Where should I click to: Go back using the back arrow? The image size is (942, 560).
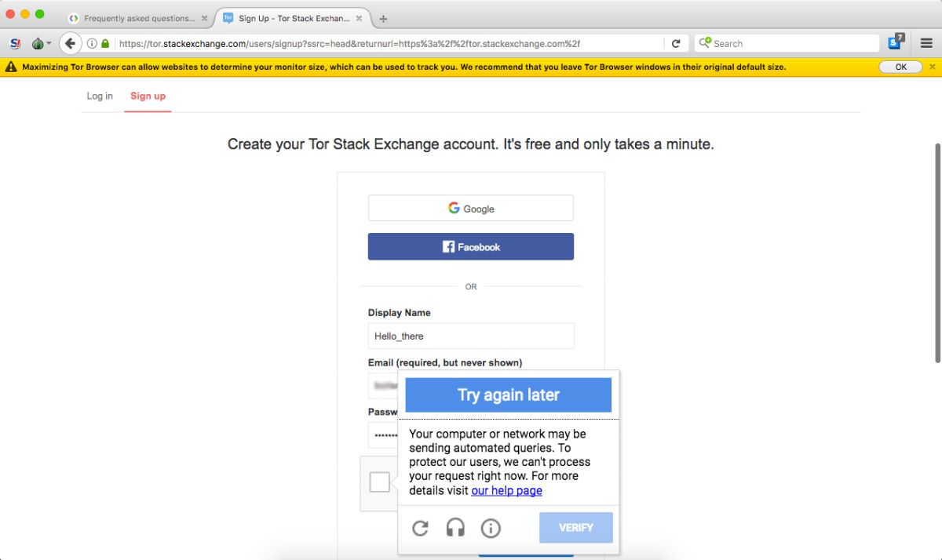[x=71, y=44]
